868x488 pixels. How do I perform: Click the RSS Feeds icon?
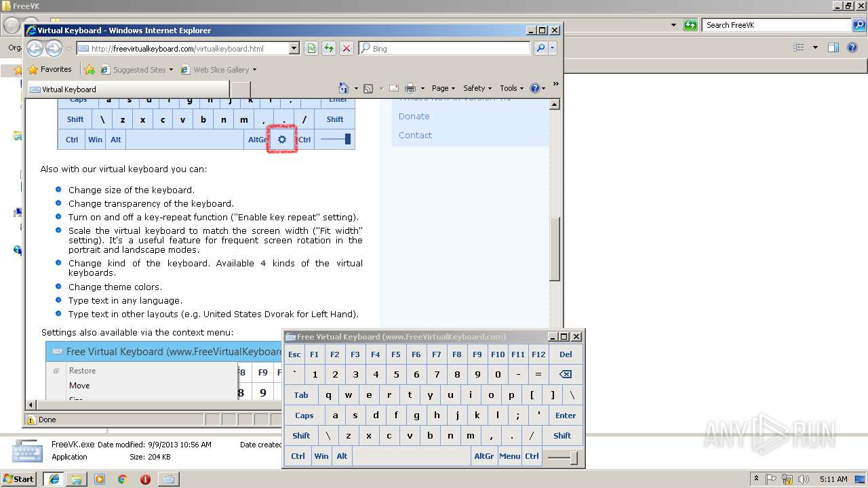pos(368,88)
